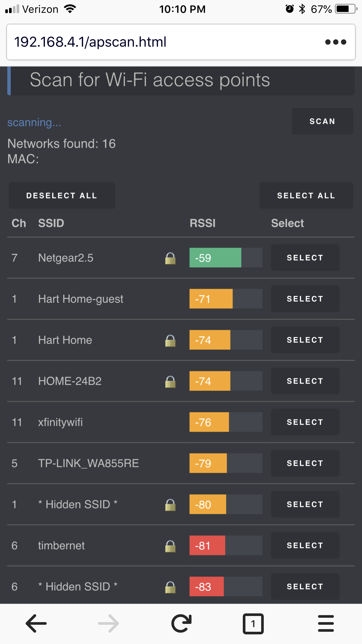362x644 pixels.
Task: Tap the page reload icon
Action: pos(181,623)
